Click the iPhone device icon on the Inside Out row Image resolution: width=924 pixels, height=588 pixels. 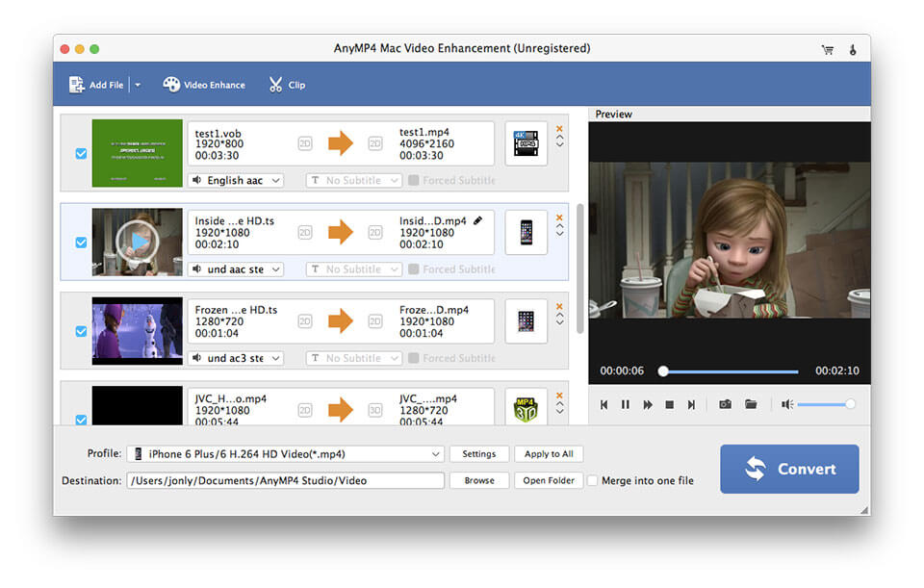tap(526, 232)
